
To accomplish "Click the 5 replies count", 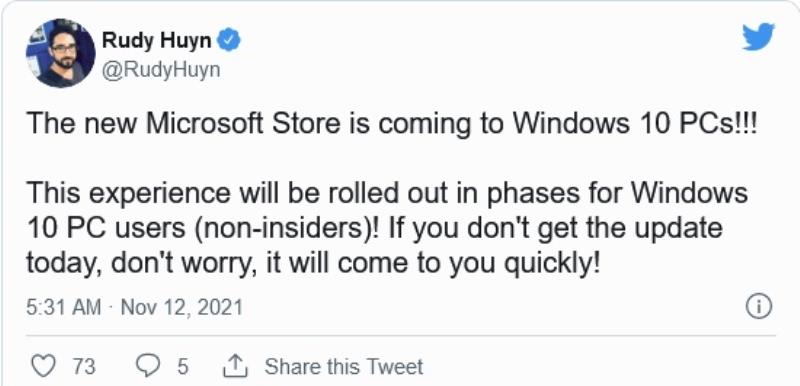I will [x=182, y=366].
